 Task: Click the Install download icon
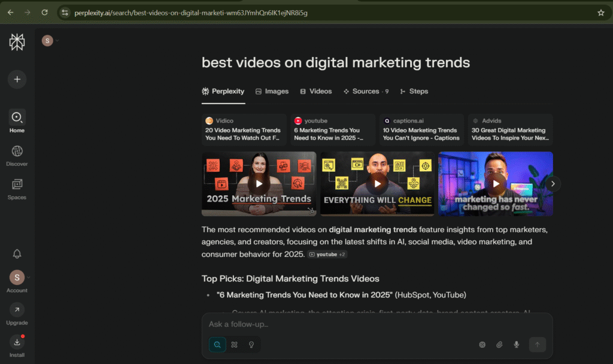click(17, 342)
